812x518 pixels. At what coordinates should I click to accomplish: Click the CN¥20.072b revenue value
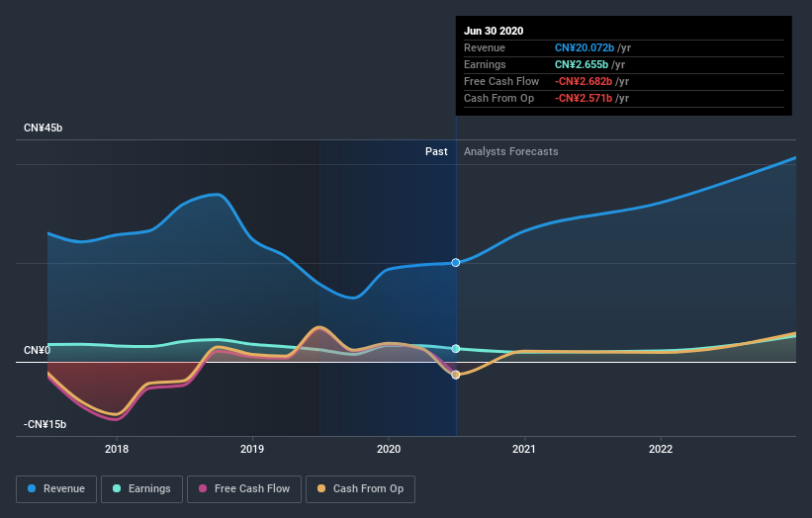click(x=585, y=47)
